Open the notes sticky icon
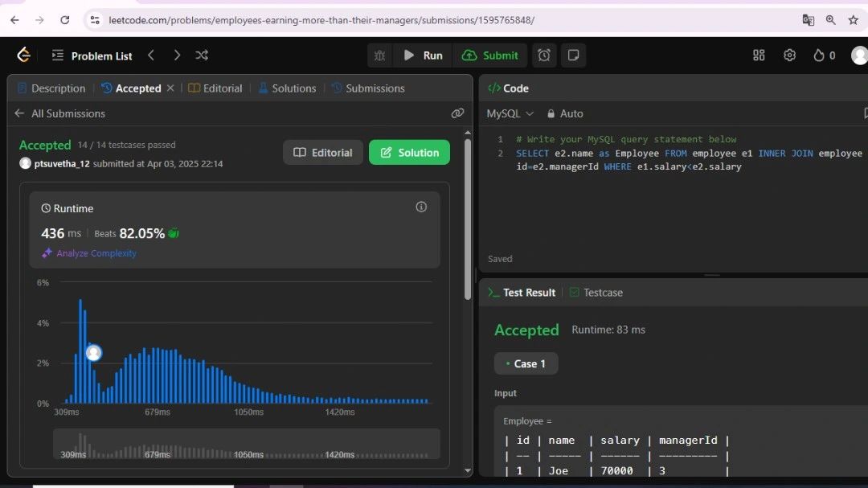 click(x=574, y=55)
